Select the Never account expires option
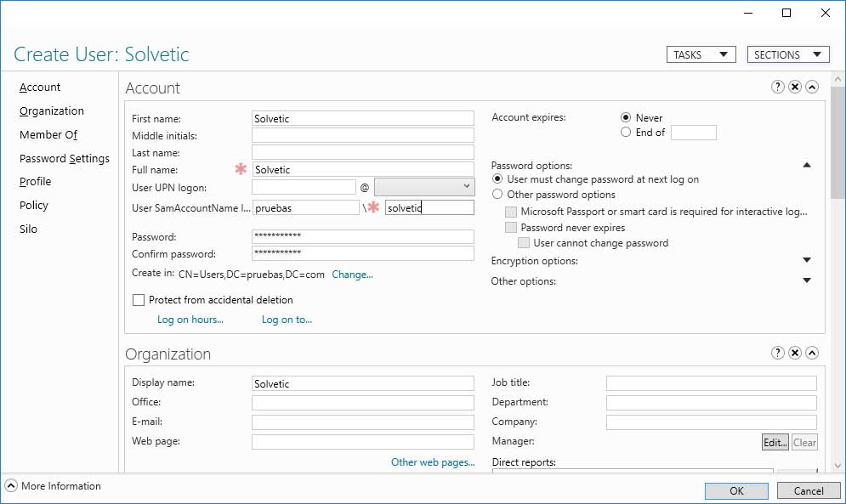This screenshot has height=504, width=846. click(x=626, y=117)
